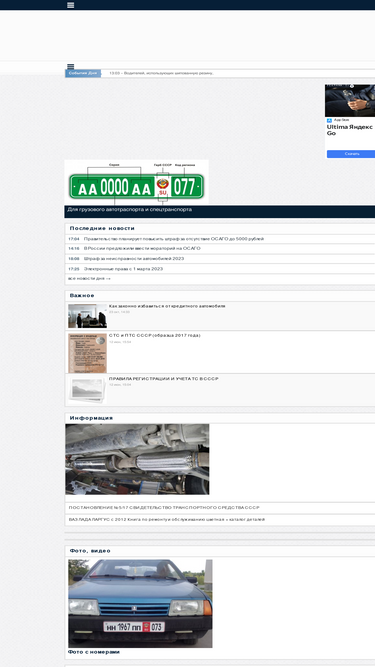The height and width of the screenshot is (667, 375).
Task: Click the Фото, видео section heading
Action: click(x=90, y=551)
